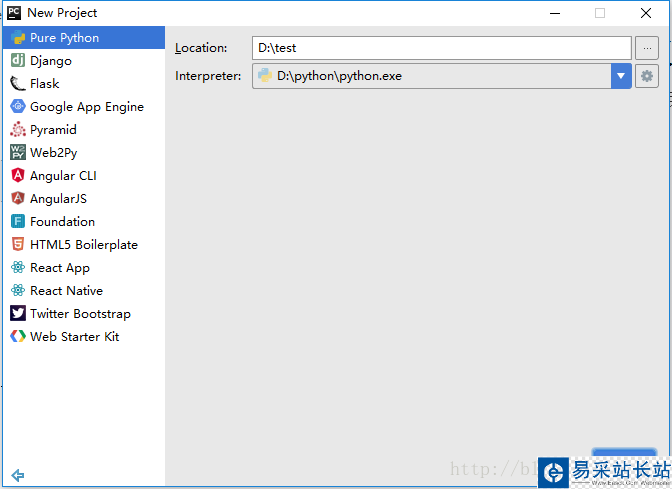
Task: Click the back arrow at bottom left
Action: point(18,475)
